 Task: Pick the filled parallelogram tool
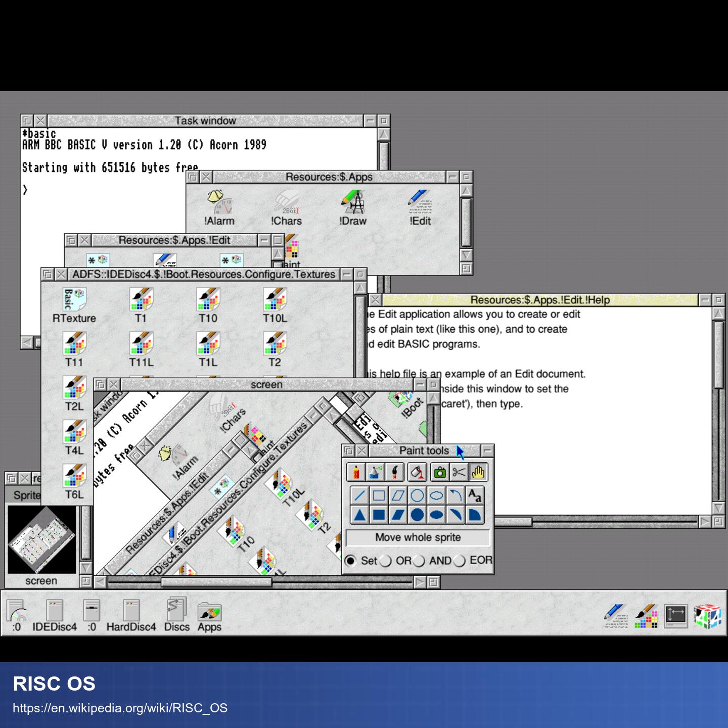coord(398,515)
